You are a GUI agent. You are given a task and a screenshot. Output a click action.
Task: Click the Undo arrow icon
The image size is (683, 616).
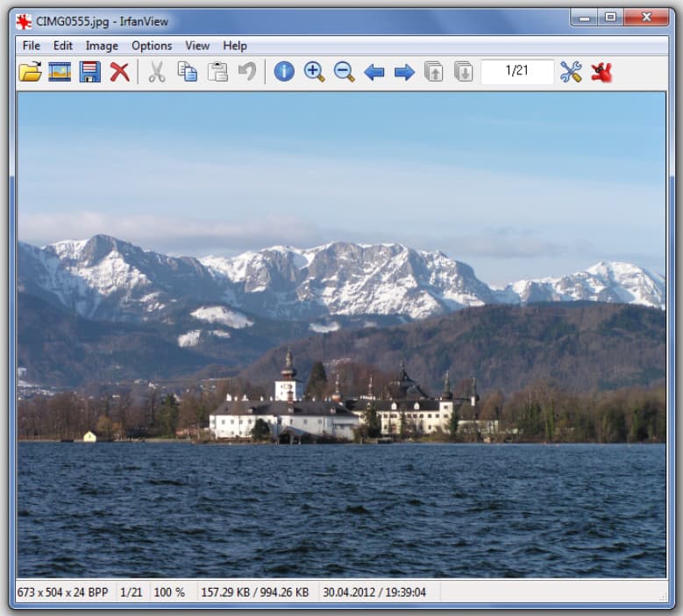coord(247,72)
